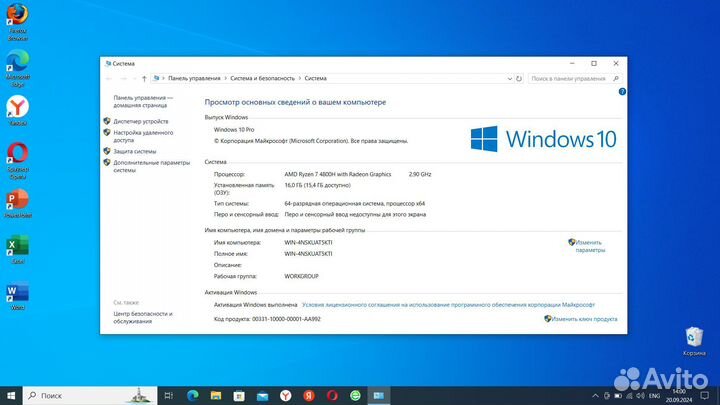Open 'Диспетчер устройств' link
The height and width of the screenshot is (405, 720).
141,121
